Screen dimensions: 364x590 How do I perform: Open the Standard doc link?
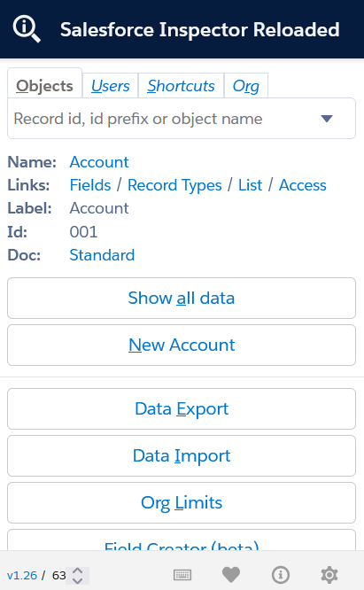[102, 255]
